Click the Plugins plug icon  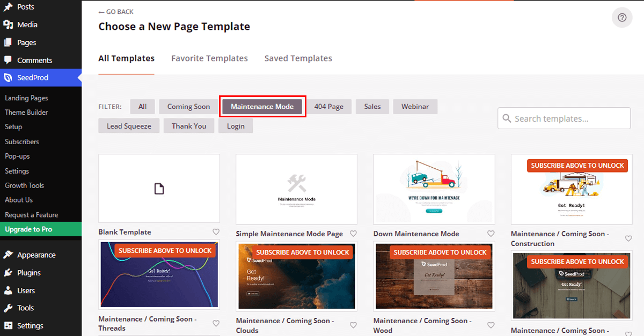pyautogui.click(x=8, y=273)
